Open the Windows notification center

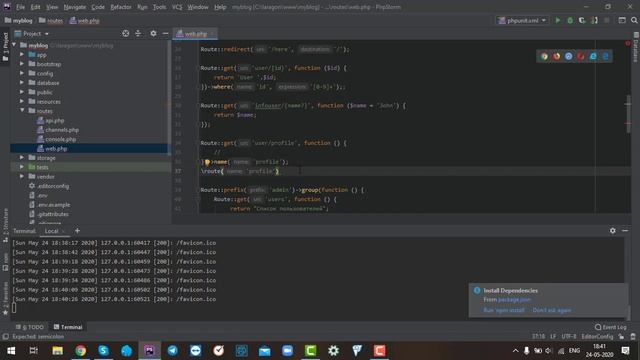[625, 351]
